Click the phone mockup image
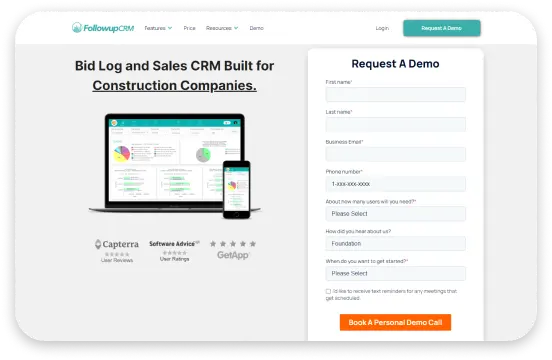The width and height of the screenshot is (552, 360). coord(237,190)
